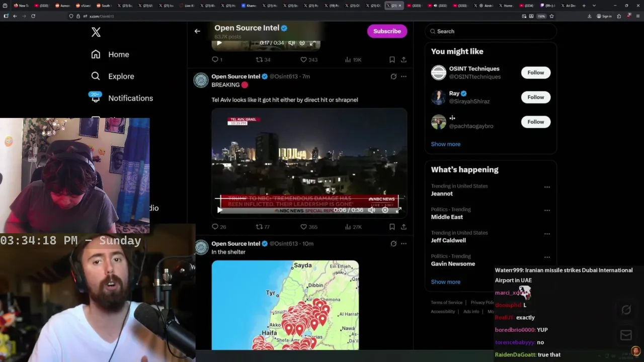Open a new browser tab
The height and width of the screenshot is (362, 644).
584,6
